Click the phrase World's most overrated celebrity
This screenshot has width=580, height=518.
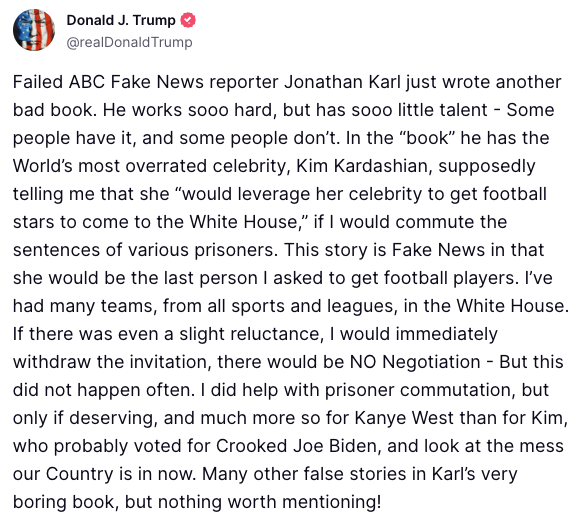tap(150, 166)
